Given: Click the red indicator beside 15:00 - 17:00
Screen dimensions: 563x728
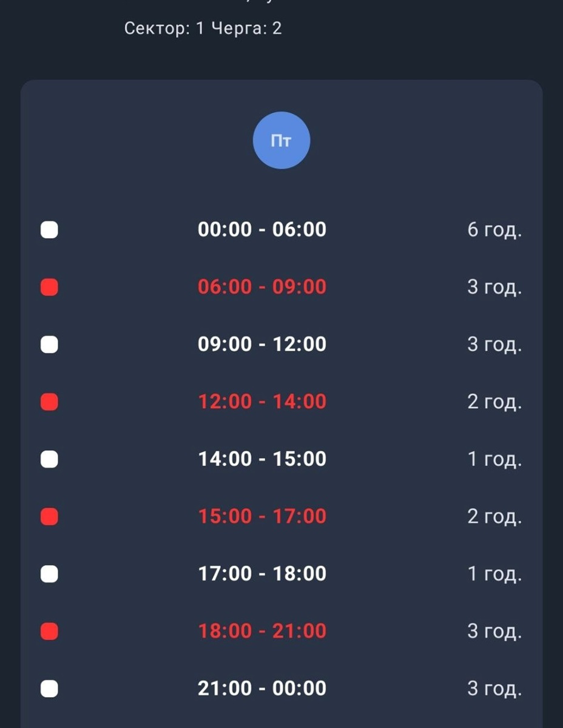Looking at the screenshot, I should tap(49, 516).
